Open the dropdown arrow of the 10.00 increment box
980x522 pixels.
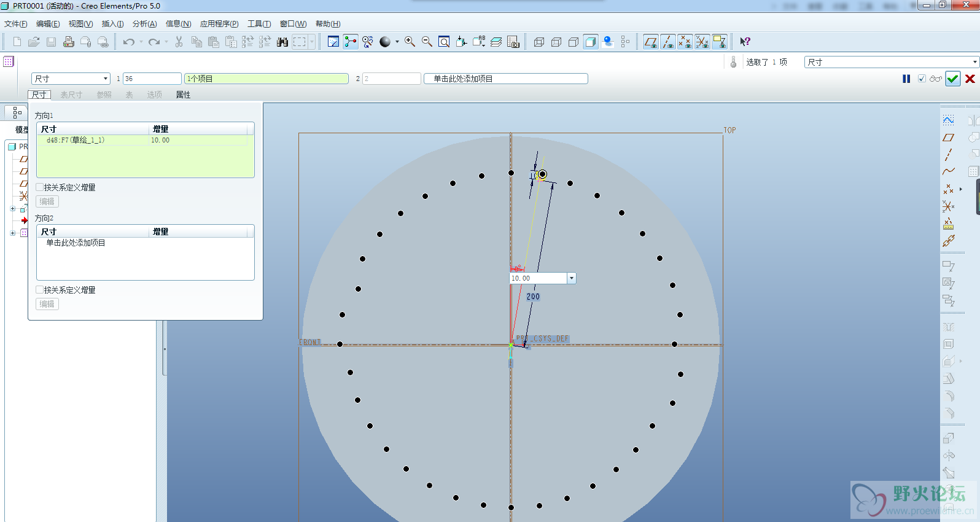[571, 278]
